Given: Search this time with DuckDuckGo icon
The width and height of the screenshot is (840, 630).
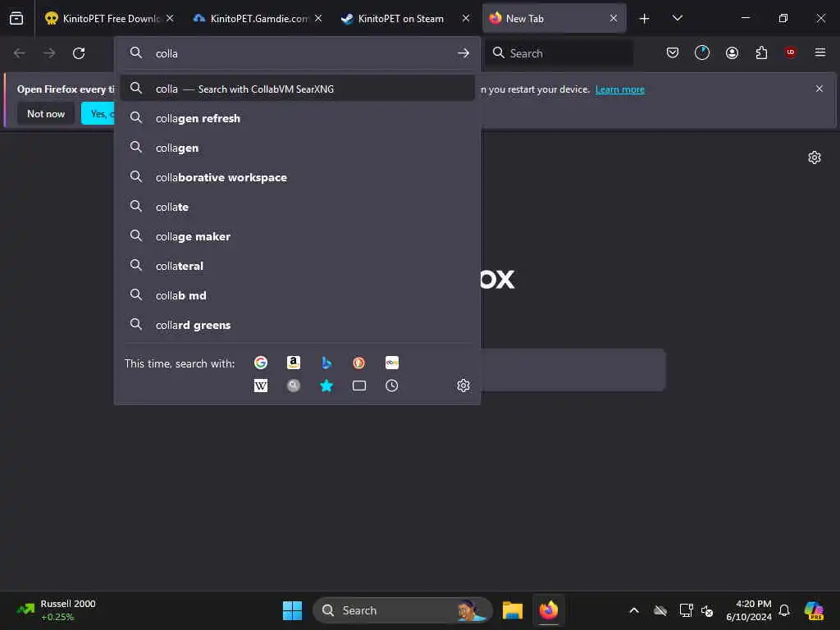Looking at the screenshot, I should (359, 363).
